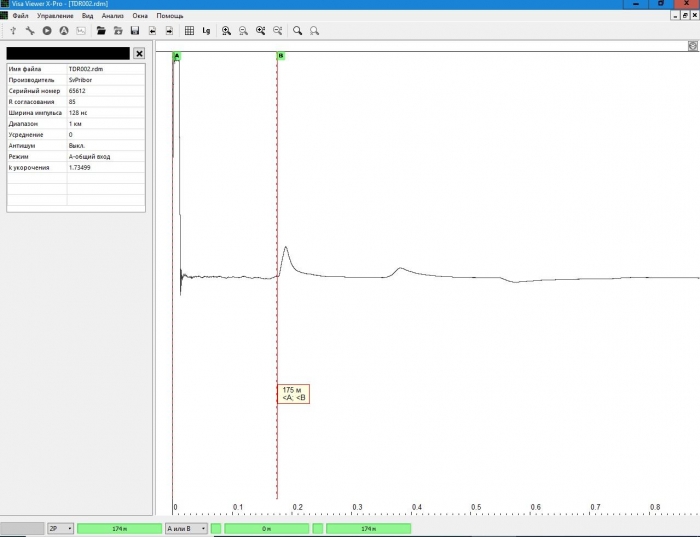Screen dimensions: 700x537
Task: Click the grayed waveform trace icon
Action: pos(81,31)
